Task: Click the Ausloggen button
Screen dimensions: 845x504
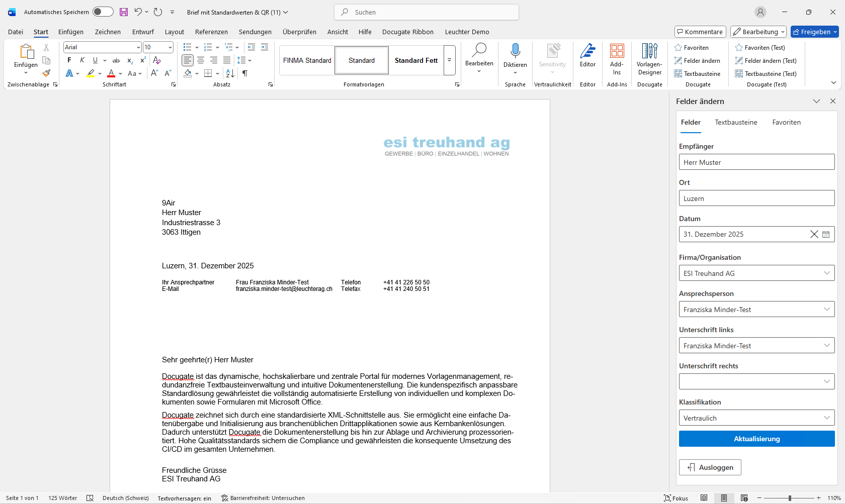Action: [710, 467]
